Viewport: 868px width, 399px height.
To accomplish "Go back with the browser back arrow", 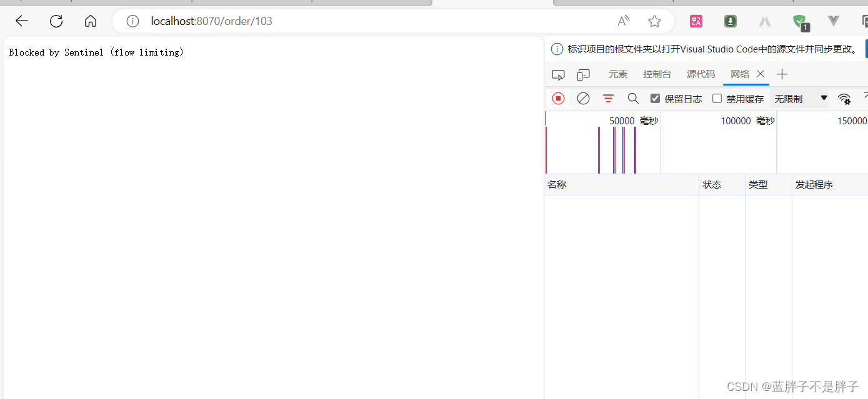I will point(22,21).
